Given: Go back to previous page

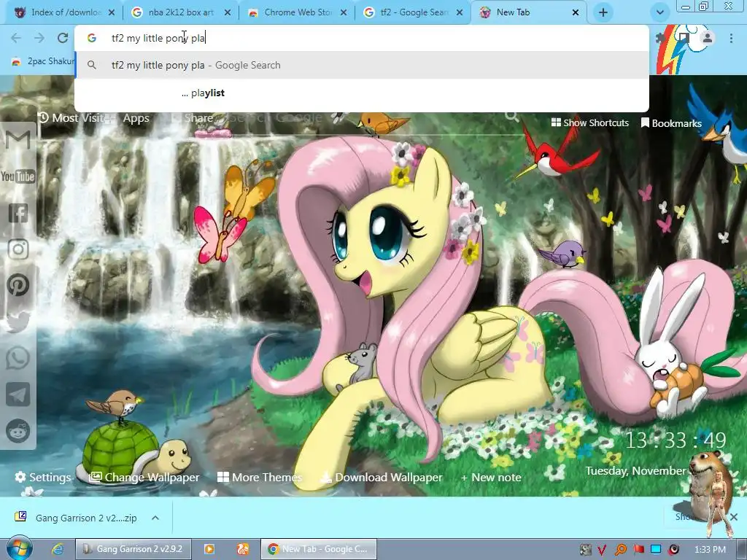Looking at the screenshot, I should 16,38.
